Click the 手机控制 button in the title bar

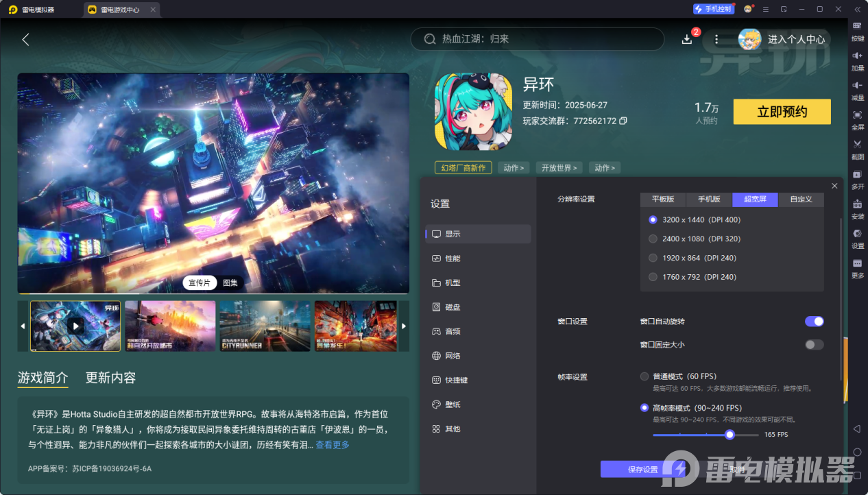coord(713,9)
